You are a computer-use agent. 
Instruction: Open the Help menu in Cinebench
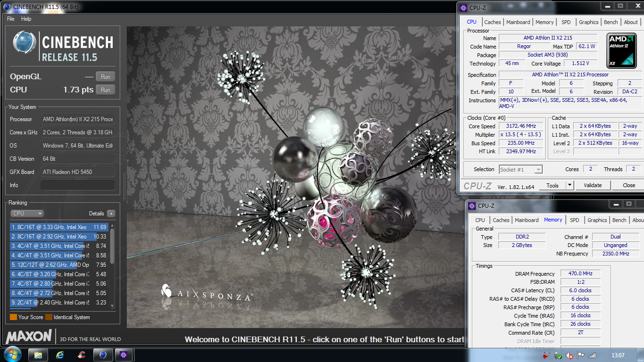pyautogui.click(x=26, y=19)
